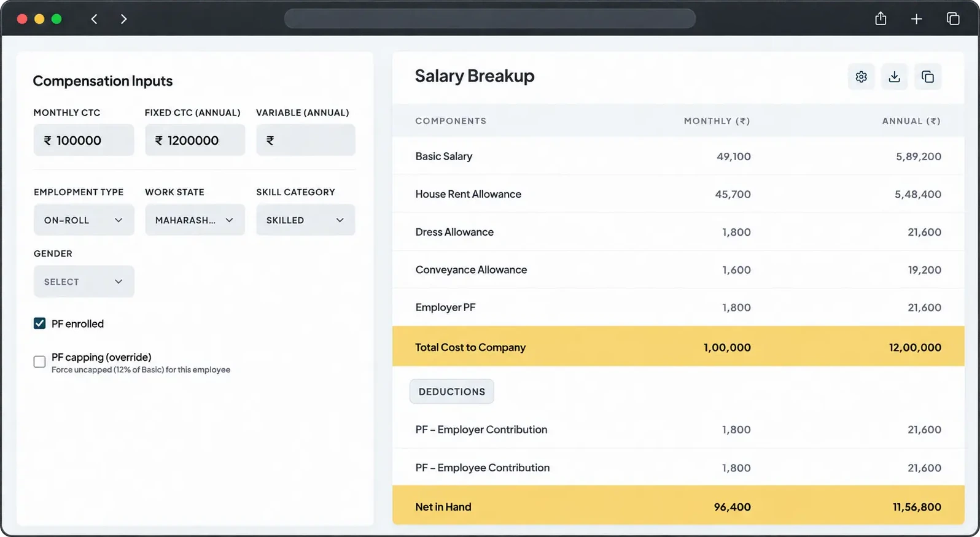Click Total Cost to Company label

pos(470,347)
